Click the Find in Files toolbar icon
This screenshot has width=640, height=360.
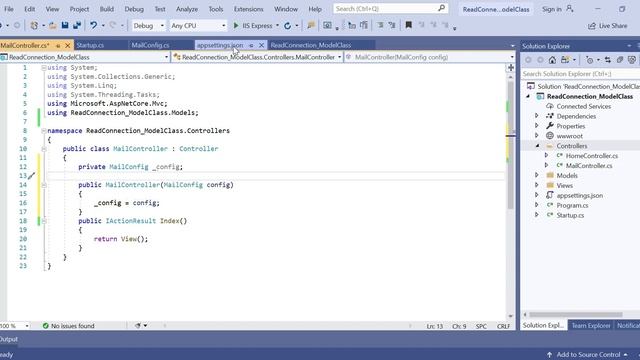[x=311, y=25]
